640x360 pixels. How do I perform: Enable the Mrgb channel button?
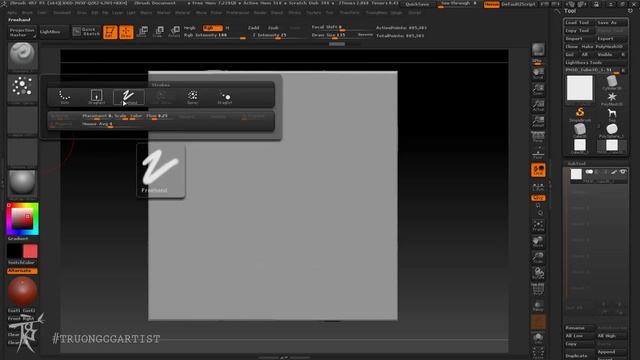[x=190, y=28]
